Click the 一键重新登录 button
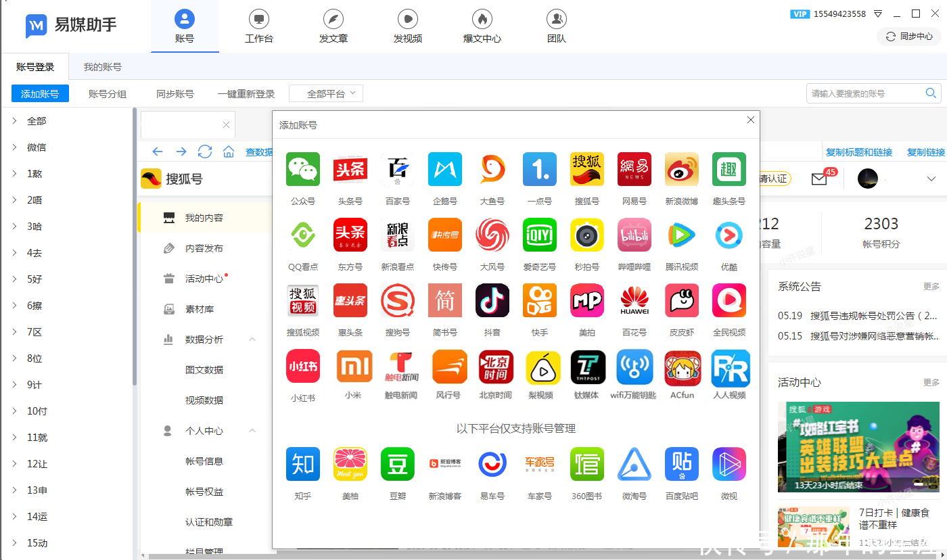The image size is (947, 560). click(245, 93)
